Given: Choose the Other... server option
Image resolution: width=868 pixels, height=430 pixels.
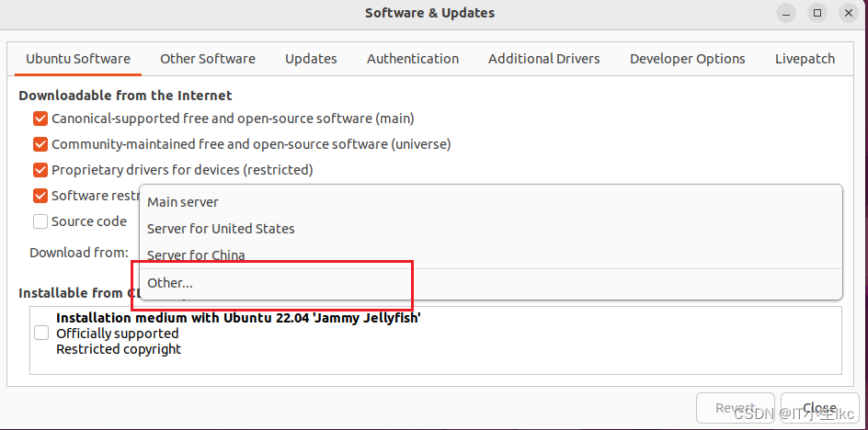Looking at the screenshot, I should coord(491,283).
